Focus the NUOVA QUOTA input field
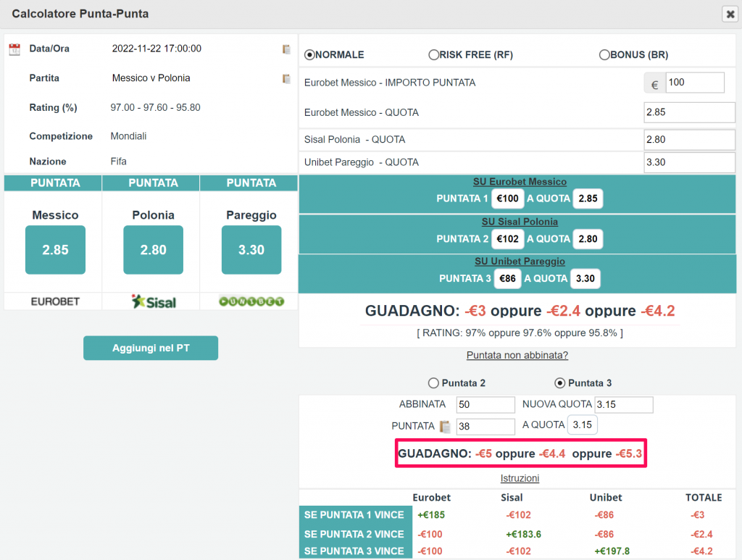This screenshot has height=560, width=742. click(x=624, y=404)
